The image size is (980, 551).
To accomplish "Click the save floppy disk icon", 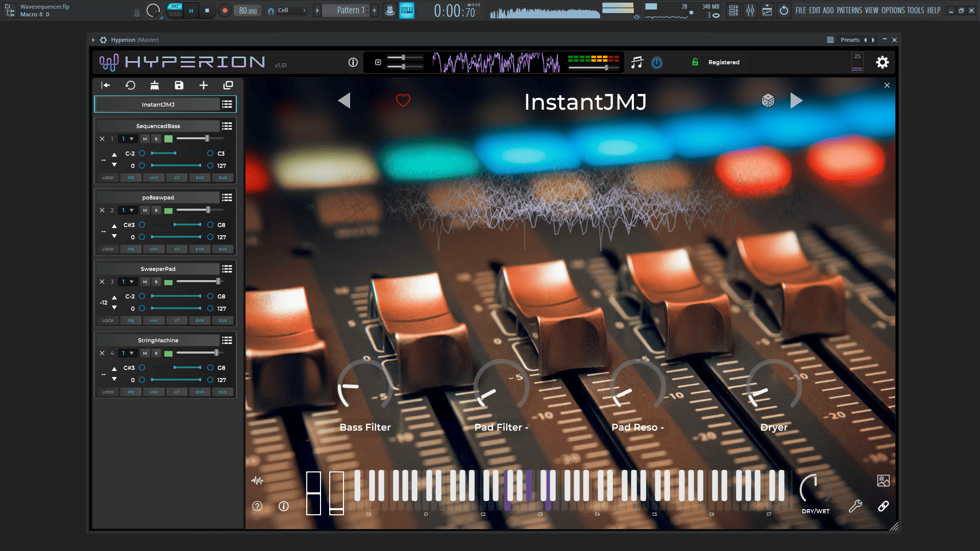I will (179, 85).
